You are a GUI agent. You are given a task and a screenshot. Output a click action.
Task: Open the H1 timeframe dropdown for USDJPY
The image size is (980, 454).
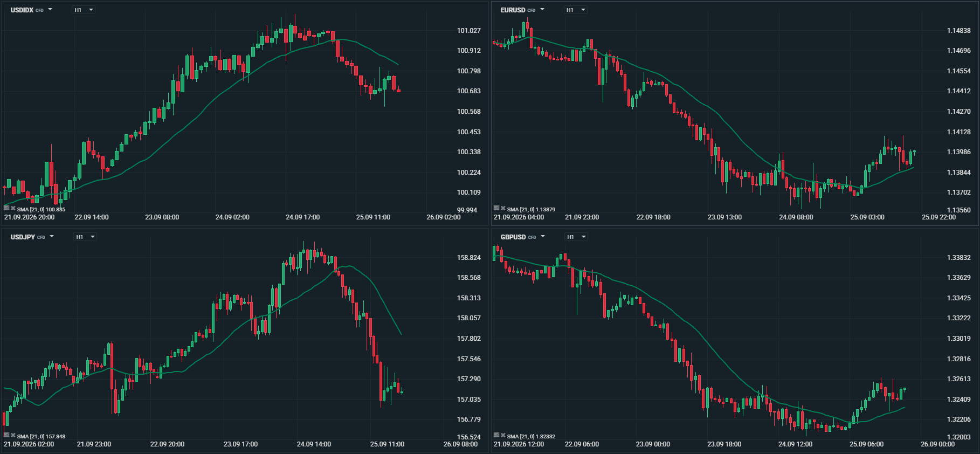click(x=85, y=237)
